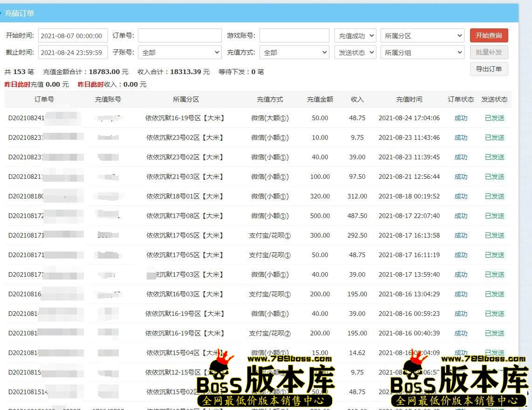The image size is (532, 410).
Task: Click 成功 status for 2021-08-24 17:04:06 order
Action: click(461, 118)
